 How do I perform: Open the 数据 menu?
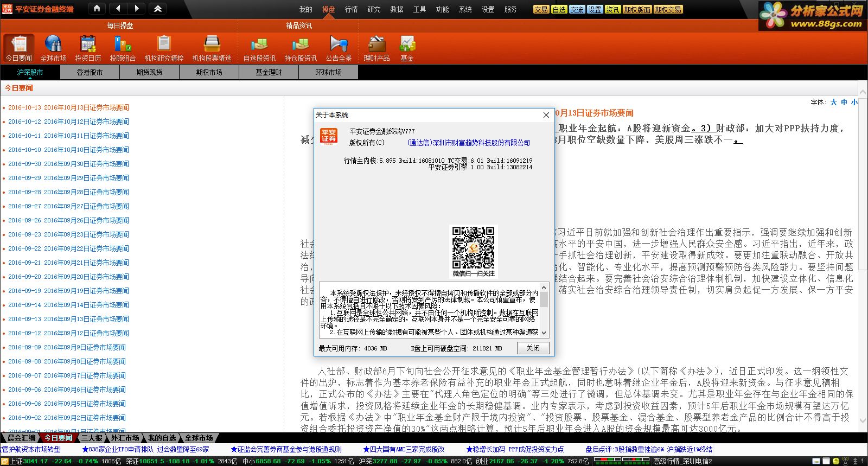(397, 9)
